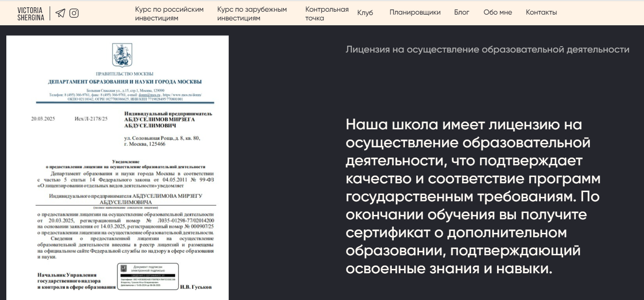The height and width of the screenshot is (300, 644).
Task: Click ДЕПАРТАМЕНТ ОБРАЗОВАНИЯ И НАУКИ ГОРОДА МОСКВЫ heading
Action: point(125,82)
